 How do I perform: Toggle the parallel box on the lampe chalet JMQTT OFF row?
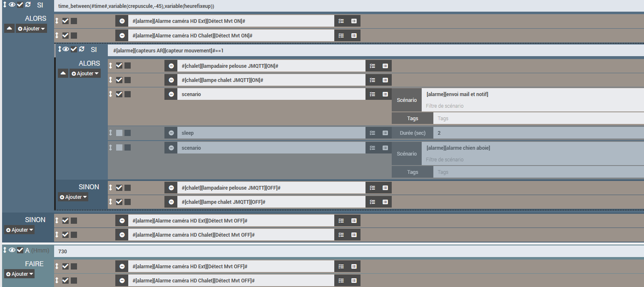(128, 202)
